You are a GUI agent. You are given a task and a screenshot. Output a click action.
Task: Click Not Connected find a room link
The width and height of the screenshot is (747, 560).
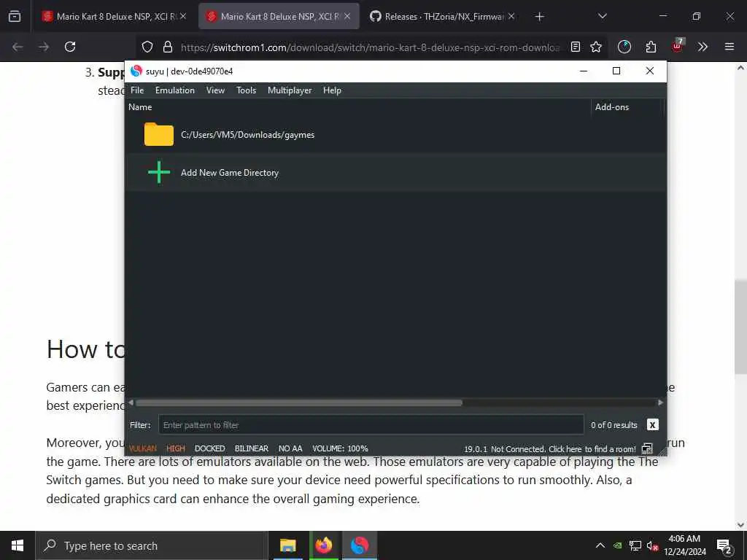[563, 449]
